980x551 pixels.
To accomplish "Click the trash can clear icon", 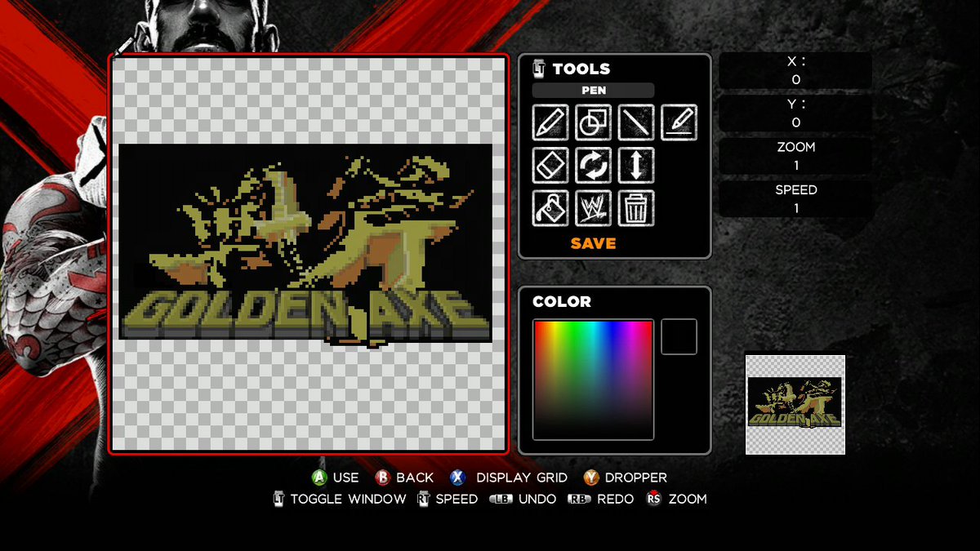I will point(635,208).
